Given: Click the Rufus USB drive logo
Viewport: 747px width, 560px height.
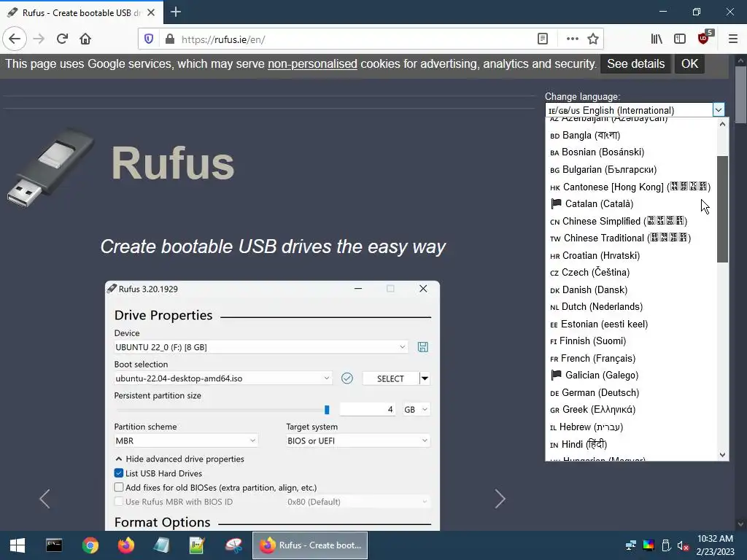Looking at the screenshot, I should coord(50,167).
